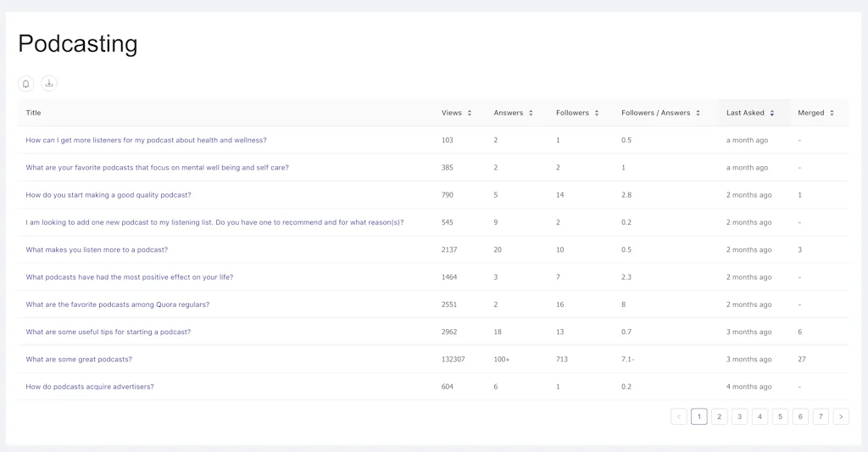The height and width of the screenshot is (452, 868).
Task: Open question about health and wellness podcast listeners
Action: pos(146,140)
